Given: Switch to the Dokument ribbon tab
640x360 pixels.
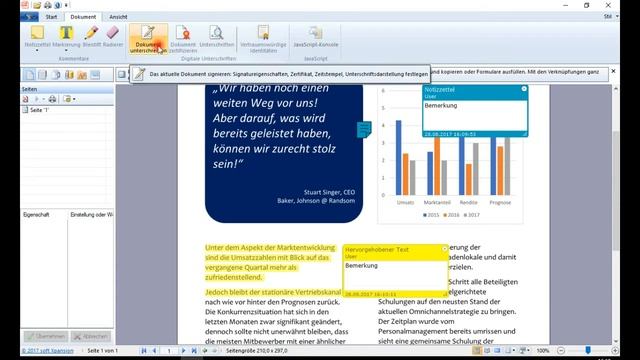Looking at the screenshot, I should (x=83, y=17).
